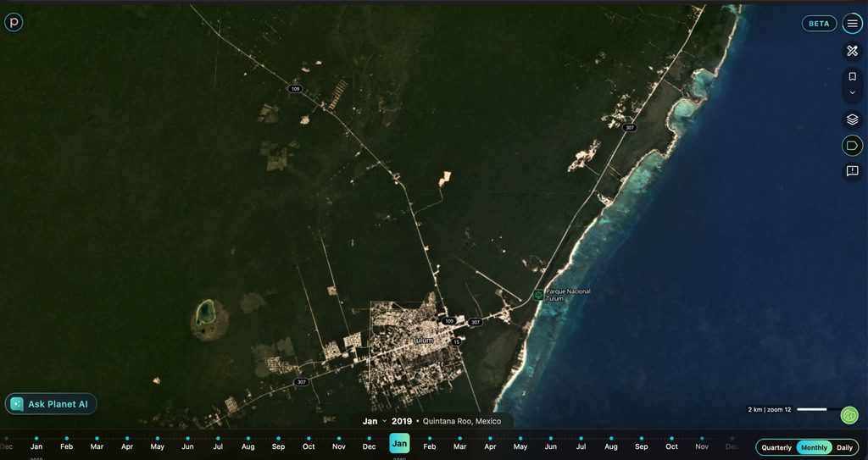Jump to Sep 2019 on the timeline

642,446
